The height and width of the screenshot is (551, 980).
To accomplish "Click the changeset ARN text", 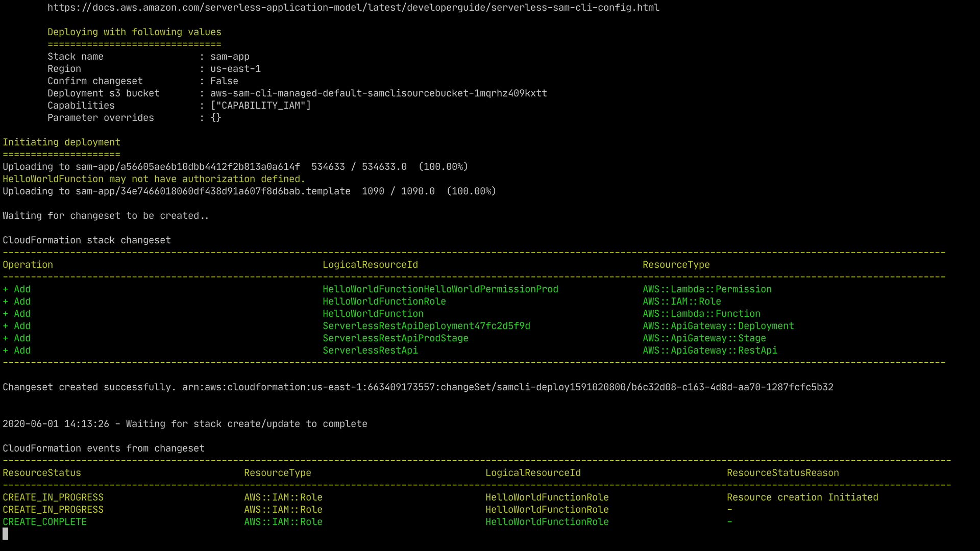I will [507, 387].
